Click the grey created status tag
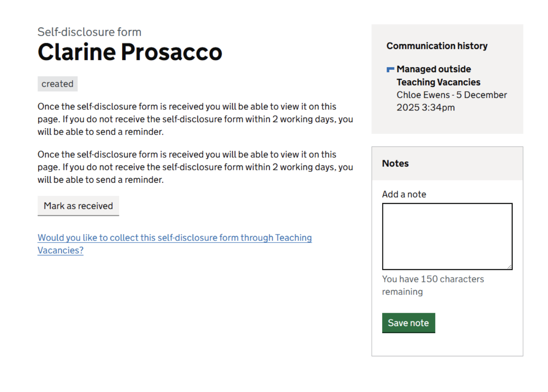The image size is (548, 392). pos(57,84)
